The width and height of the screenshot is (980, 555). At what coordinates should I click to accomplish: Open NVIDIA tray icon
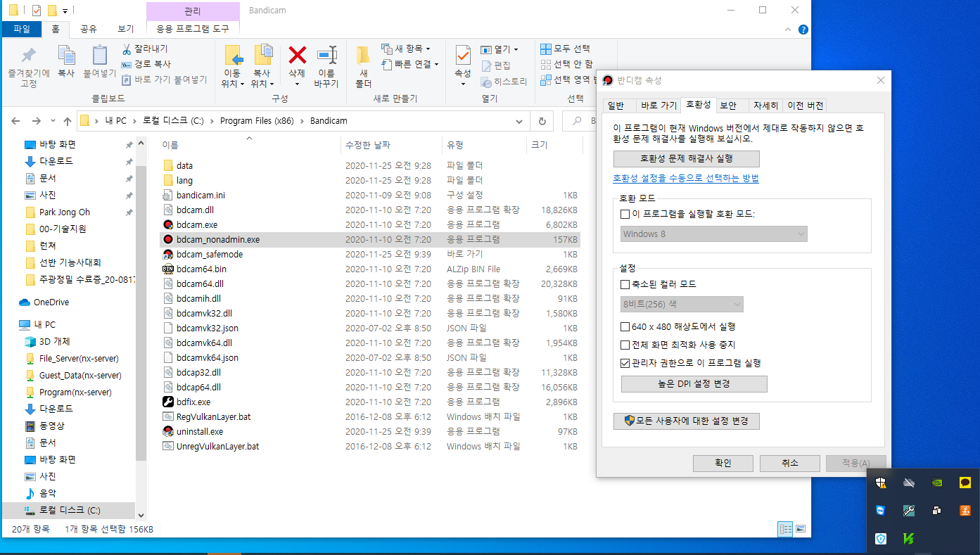point(937,483)
